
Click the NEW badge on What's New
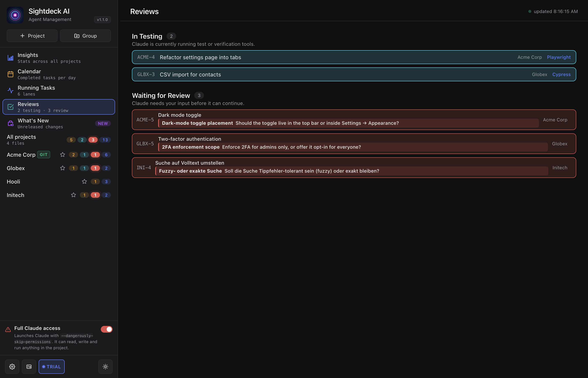point(103,123)
